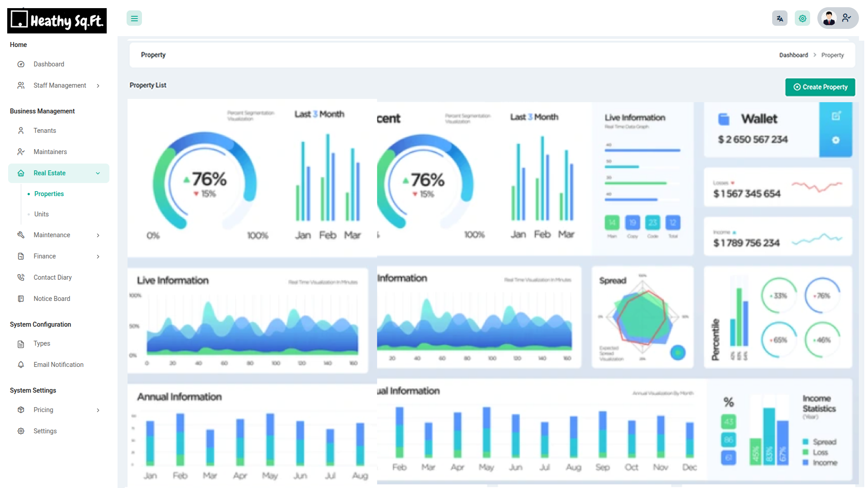This screenshot has height=488, width=868.
Task: Click the user account icon beside avatar
Action: click(847, 18)
